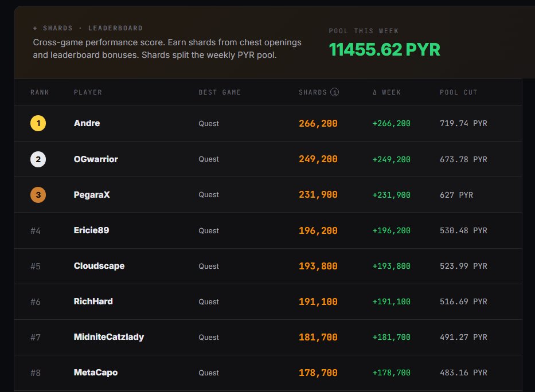
Task: Click the +266,200 weekly change
Action: 391,123
